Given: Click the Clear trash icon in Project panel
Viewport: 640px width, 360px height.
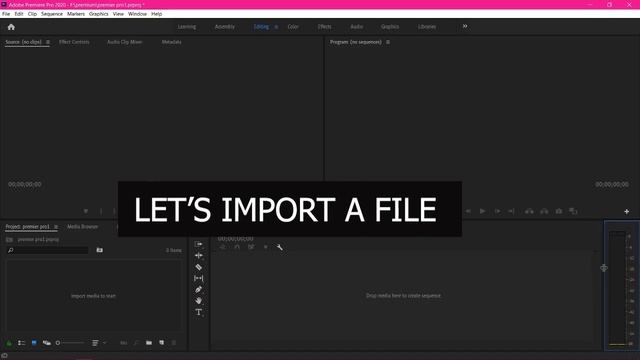Looking at the screenshot, I should click(x=174, y=343).
